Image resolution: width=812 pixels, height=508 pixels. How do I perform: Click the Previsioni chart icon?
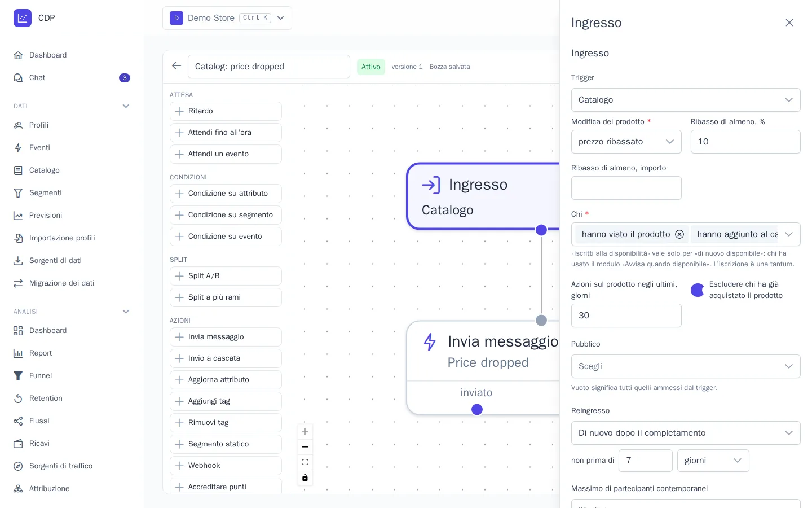[x=18, y=216]
